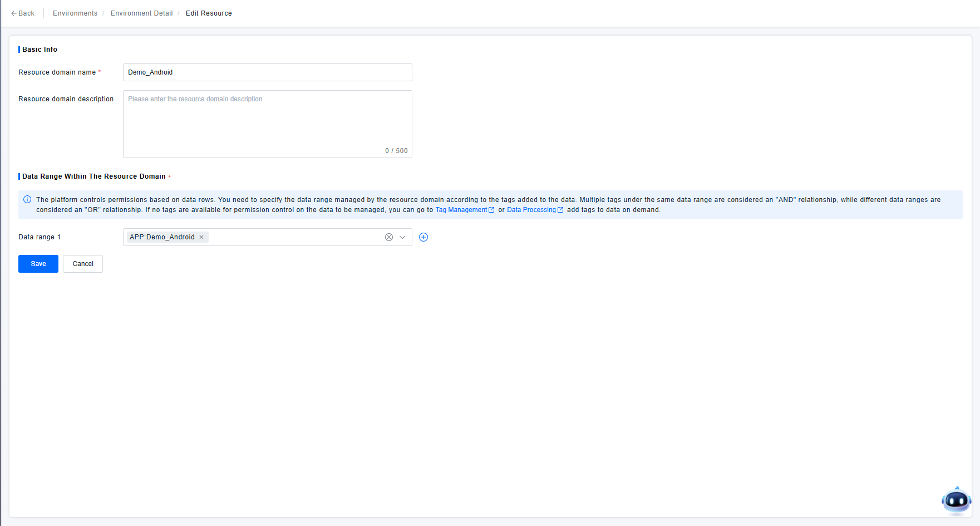The width and height of the screenshot is (980, 526).
Task: Add another data range with plus icon
Action: pyautogui.click(x=423, y=237)
